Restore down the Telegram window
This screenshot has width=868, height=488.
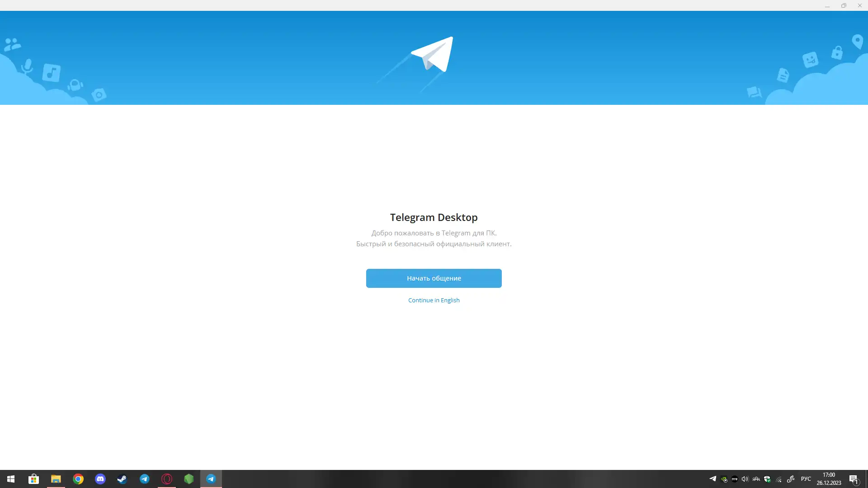click(x=844, y=5)
